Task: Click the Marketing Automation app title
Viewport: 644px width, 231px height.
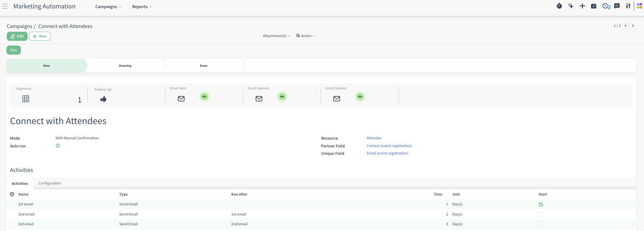Action: pos(45,6)
